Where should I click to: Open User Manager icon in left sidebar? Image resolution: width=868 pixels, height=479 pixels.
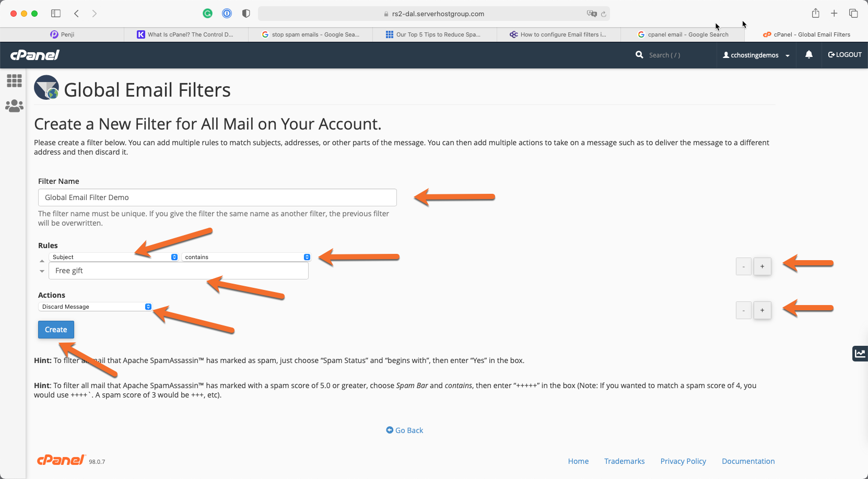click(x=14, y=106)
